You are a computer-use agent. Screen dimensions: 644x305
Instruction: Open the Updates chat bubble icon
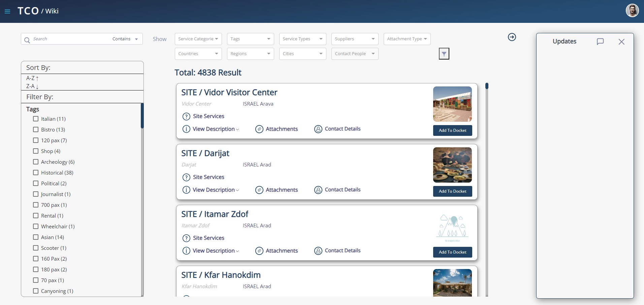[600, 42]
